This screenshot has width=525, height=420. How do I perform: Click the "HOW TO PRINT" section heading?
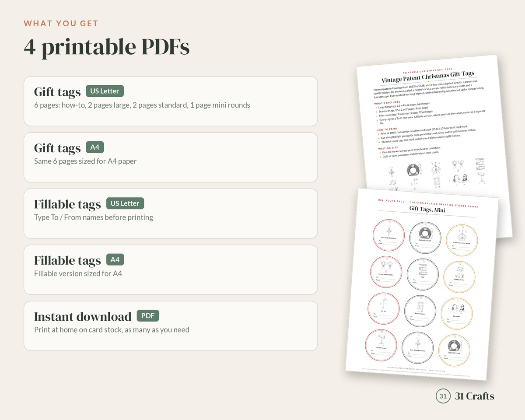coord(387,129)
